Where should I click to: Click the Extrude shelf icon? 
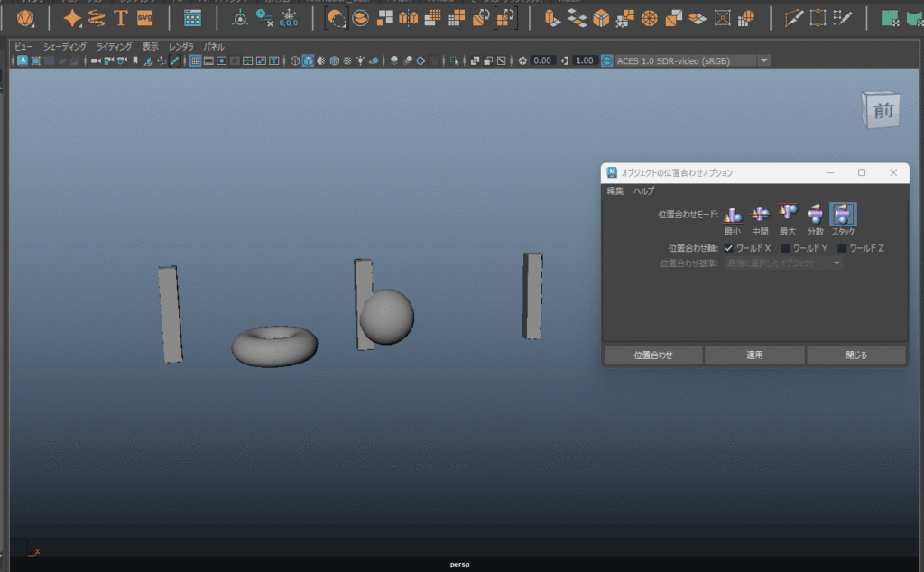[x=551, y=18]
